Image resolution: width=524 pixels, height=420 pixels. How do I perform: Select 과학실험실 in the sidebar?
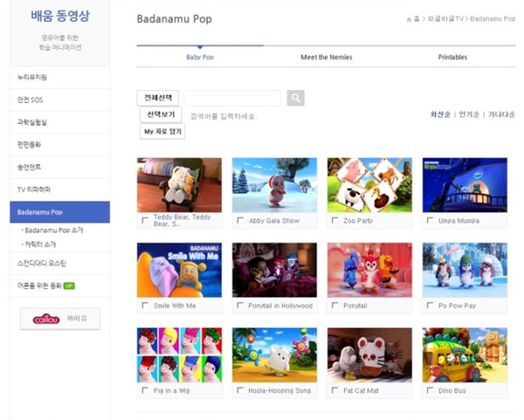click(x=59, y=122)
